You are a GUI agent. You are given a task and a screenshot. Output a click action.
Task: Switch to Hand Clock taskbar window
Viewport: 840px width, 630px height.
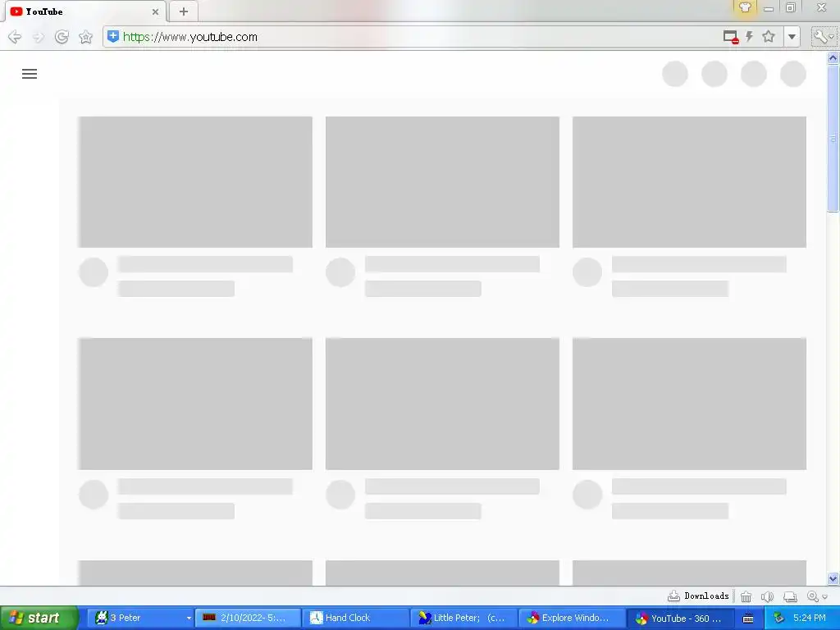(355, 619)
